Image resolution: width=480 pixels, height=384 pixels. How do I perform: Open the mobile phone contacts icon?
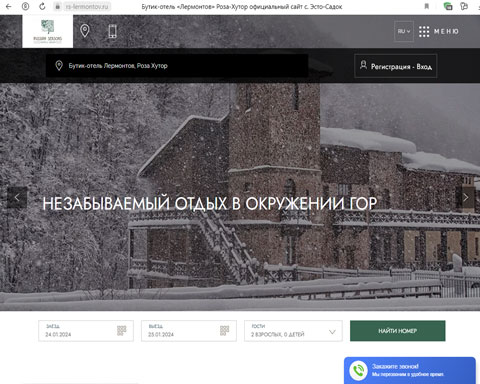(112, 31)
